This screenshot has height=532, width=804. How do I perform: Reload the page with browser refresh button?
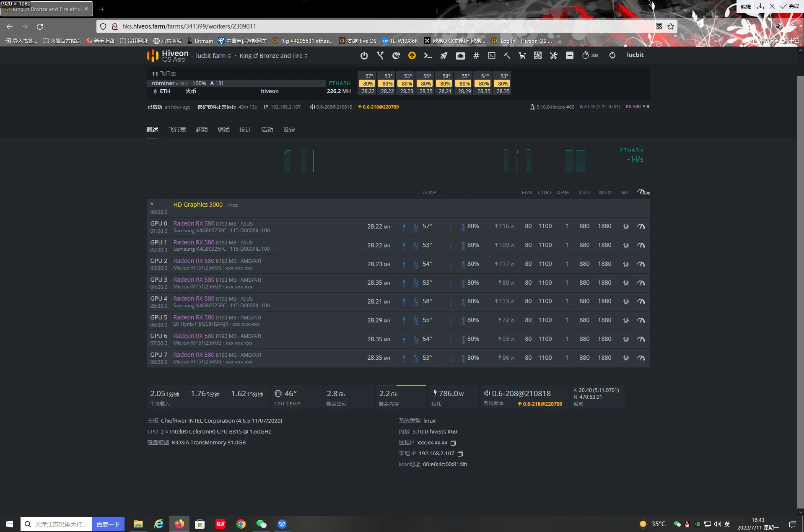pyautogui.click(x=40, y=26)
